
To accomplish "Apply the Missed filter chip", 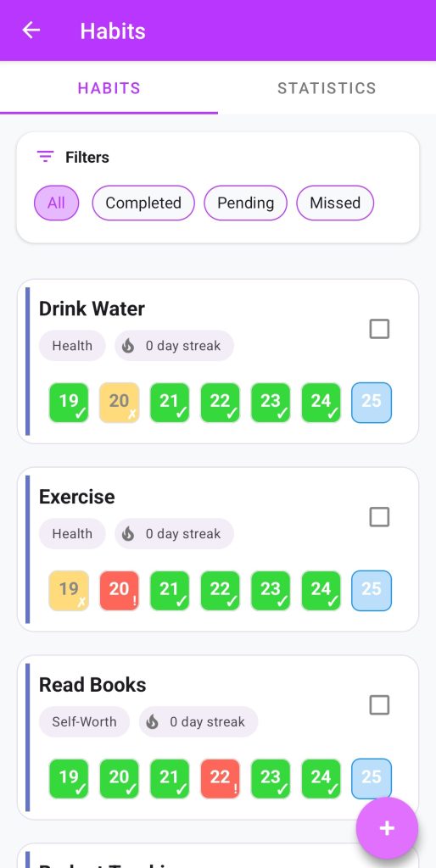I will pos(335,203).
